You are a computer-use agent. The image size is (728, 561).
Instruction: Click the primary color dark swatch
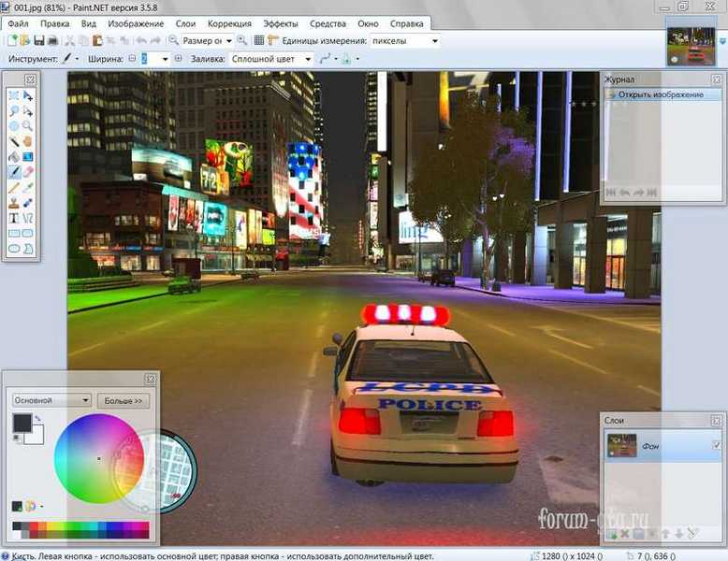(x=22, y=424)
